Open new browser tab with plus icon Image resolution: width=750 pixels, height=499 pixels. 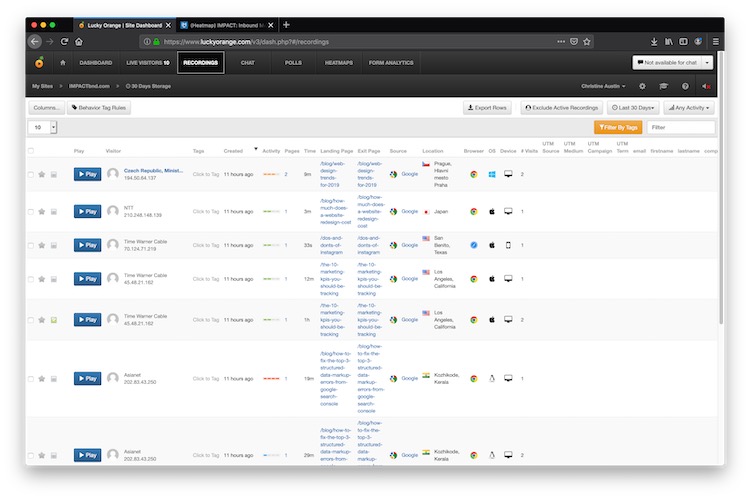286,25
